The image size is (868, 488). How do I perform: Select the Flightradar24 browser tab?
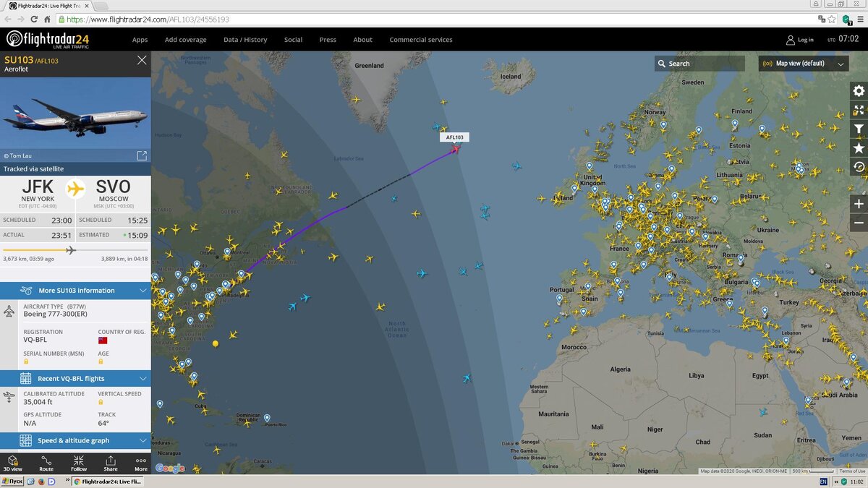[x=49, y=5]
